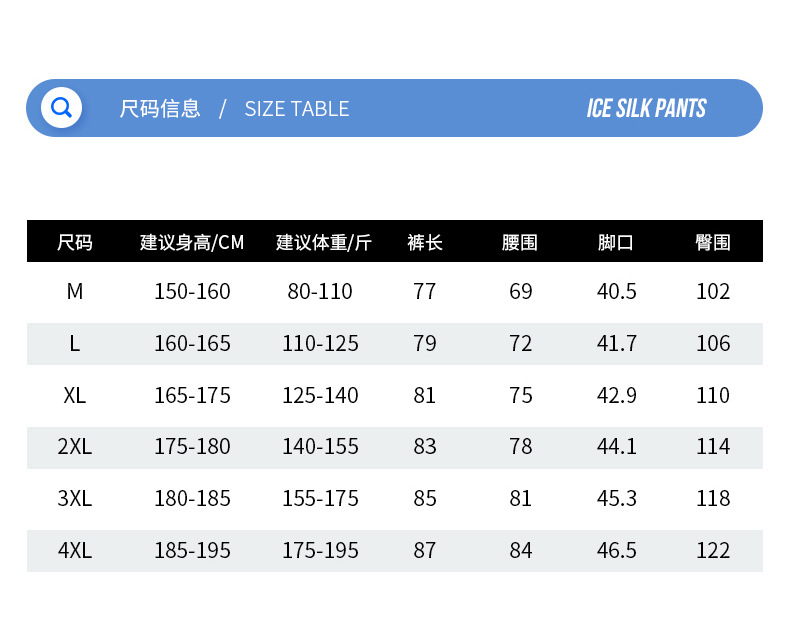
Task: Click the magnifying glass search icon
Action: pyautogui.click(x=61, y=107)
